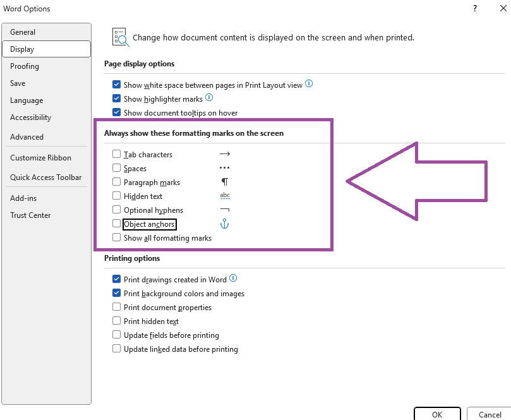Click the info icon beside white space option
This screenshot has width=511, height=420.
point(309,84)
